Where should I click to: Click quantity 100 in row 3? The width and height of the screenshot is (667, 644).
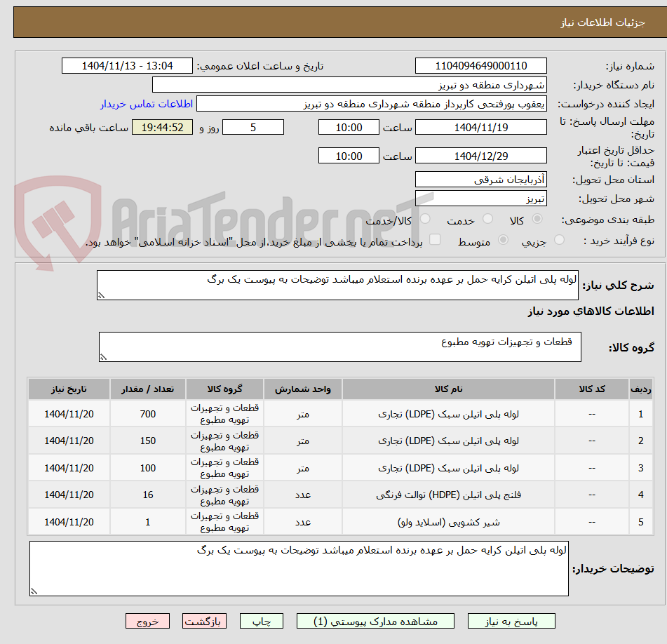pos(147,468)
